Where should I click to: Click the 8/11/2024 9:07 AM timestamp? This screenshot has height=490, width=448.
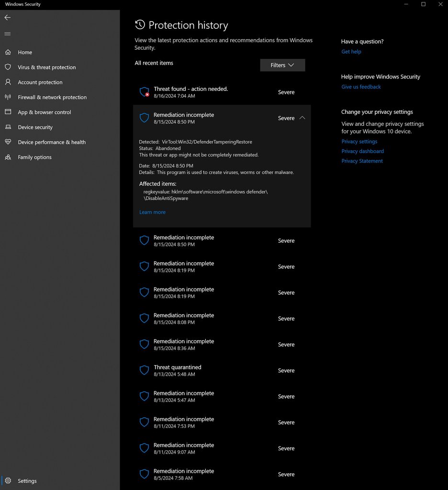[x=174, y=452]
